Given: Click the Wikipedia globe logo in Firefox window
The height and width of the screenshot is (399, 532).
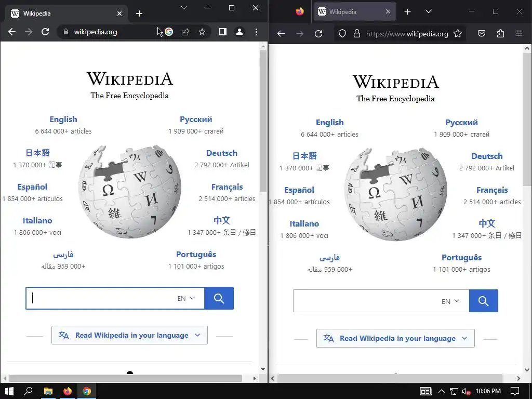Looking at the screenshot, I should point(395,194).
